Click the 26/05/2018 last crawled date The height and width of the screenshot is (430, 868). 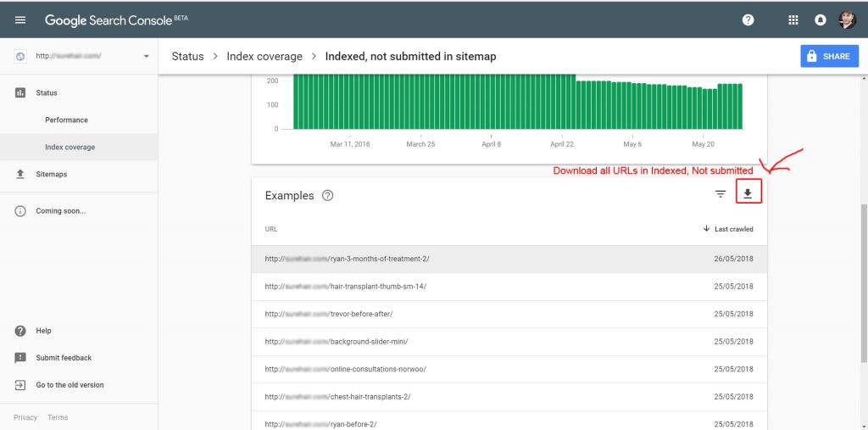pos(733,259)
